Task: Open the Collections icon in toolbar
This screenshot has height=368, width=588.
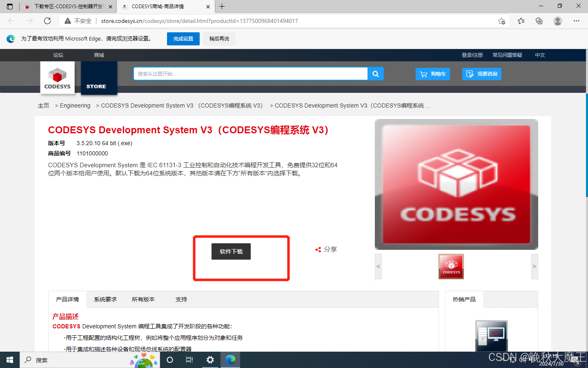Action: point(539,21)
